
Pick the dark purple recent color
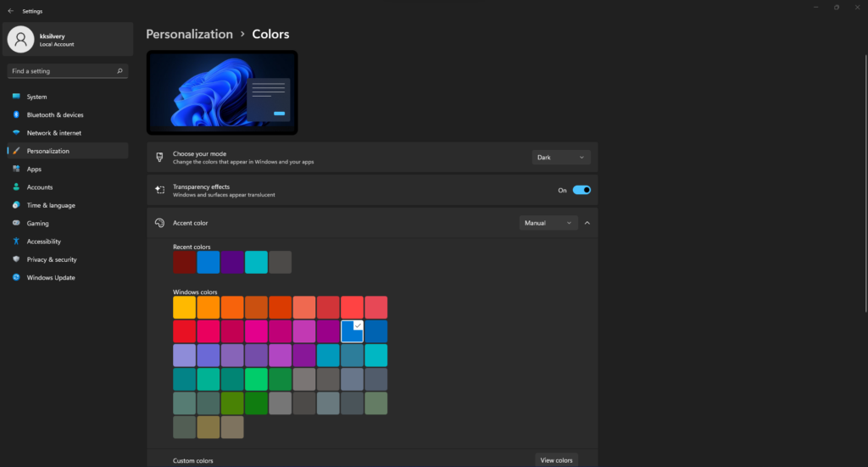[x=232, y=262]
